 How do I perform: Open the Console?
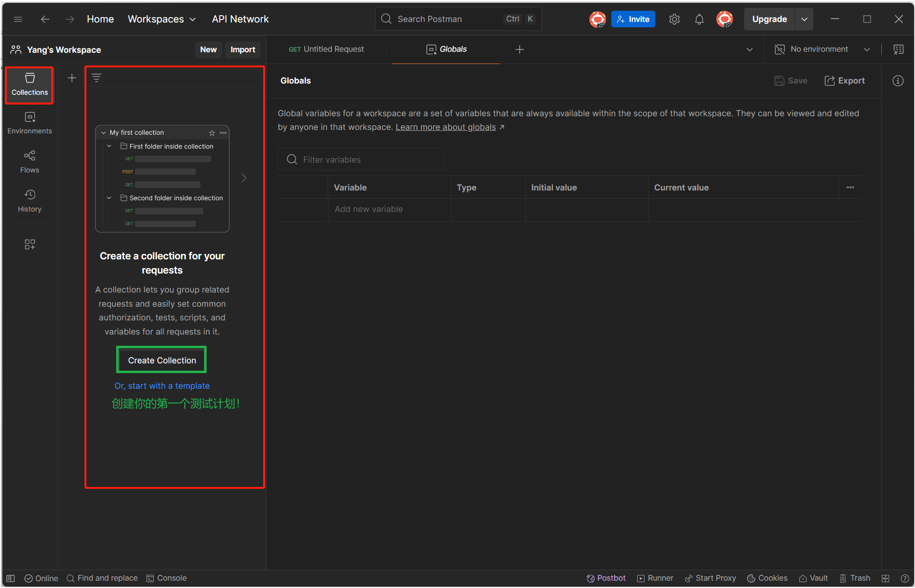(x=166, y=578)
